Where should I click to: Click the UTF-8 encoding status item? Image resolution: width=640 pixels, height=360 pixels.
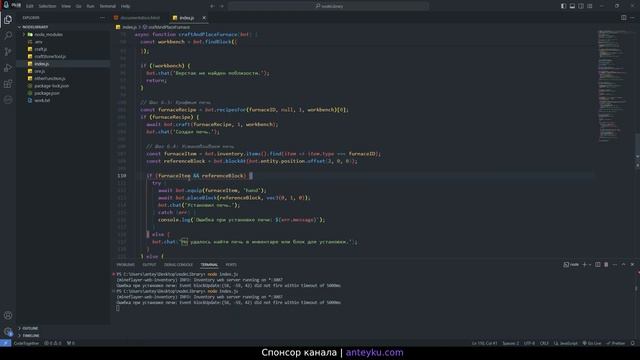(529, 343)
